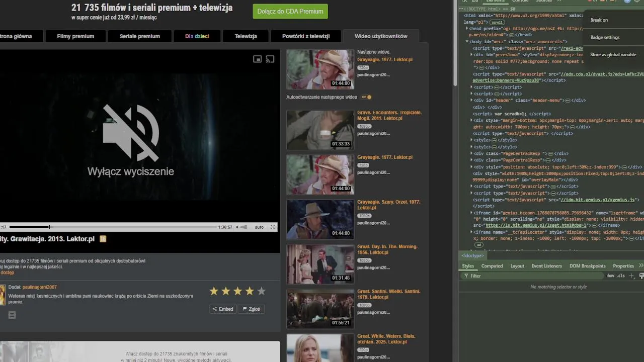The width and height of the screenshot is (644, 362).
Task: Select the <!doctype> breadcrumb
Action: pos(472,256)
